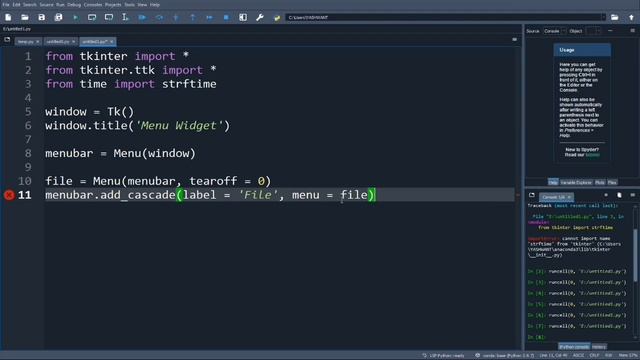Click Run selection or current line icon
The image size is (640, 360).
pos(125,18)
